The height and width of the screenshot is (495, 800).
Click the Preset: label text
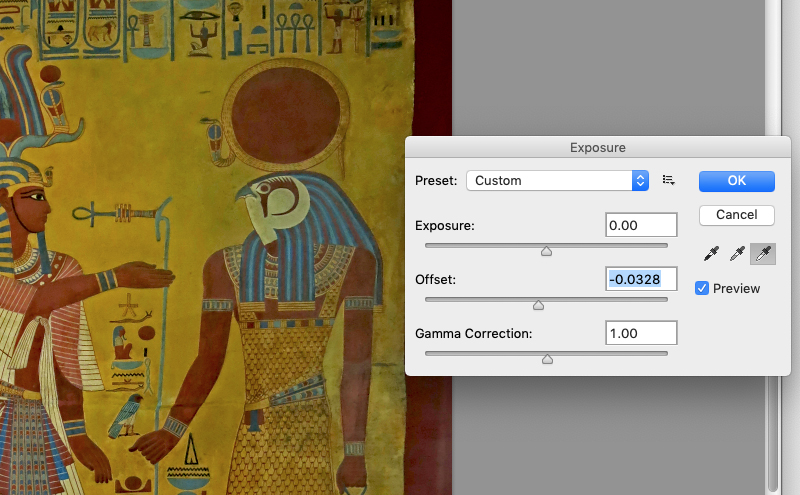tap(436, 181)
